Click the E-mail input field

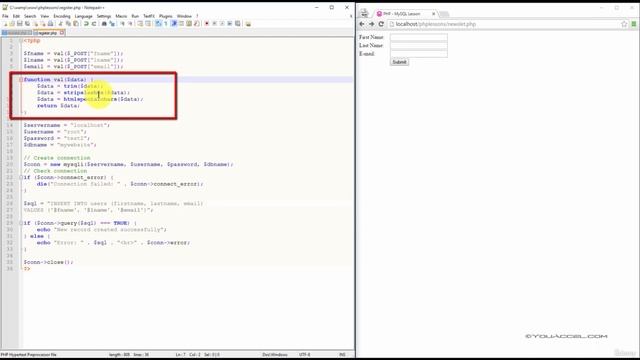[418, 53]
